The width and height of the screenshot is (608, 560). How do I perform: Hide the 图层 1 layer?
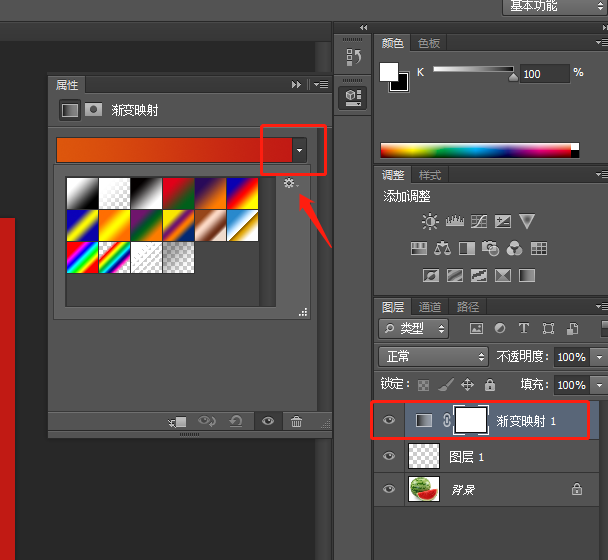(389, 456)
